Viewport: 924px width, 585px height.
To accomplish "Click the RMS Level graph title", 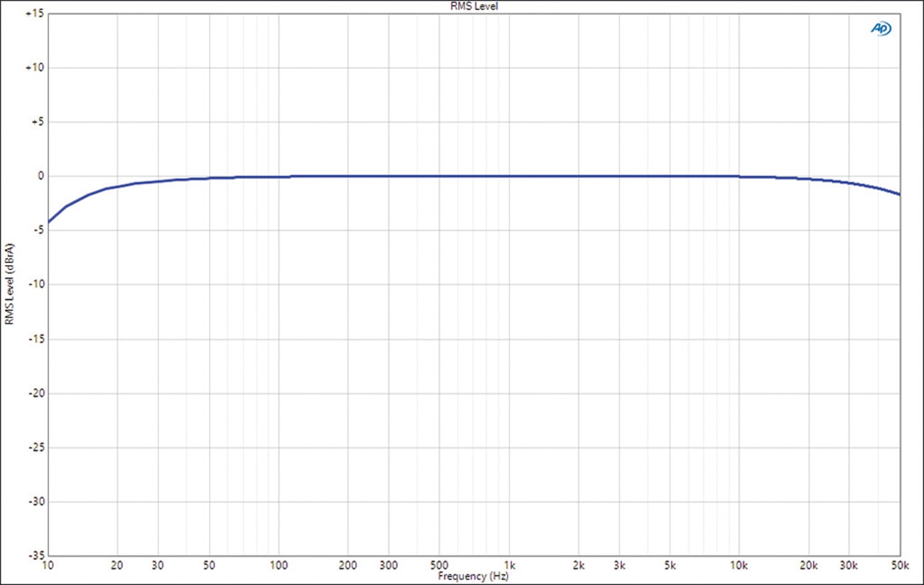I will 474,6.
